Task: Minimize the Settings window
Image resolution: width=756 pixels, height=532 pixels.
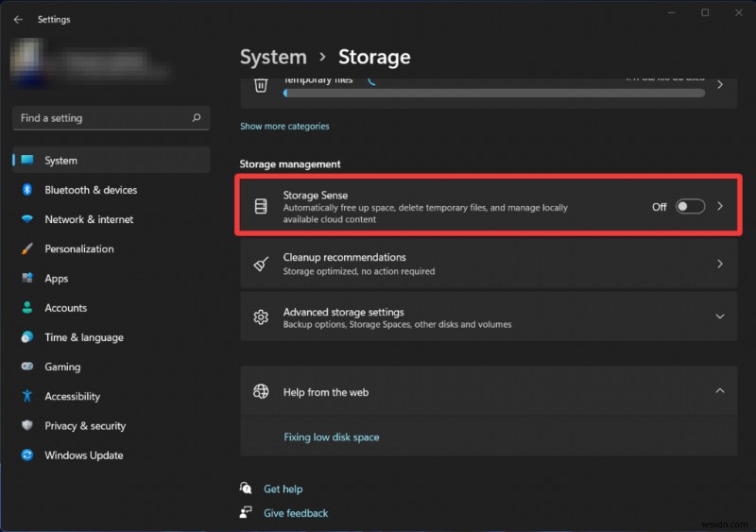Action: click(672, 12)
